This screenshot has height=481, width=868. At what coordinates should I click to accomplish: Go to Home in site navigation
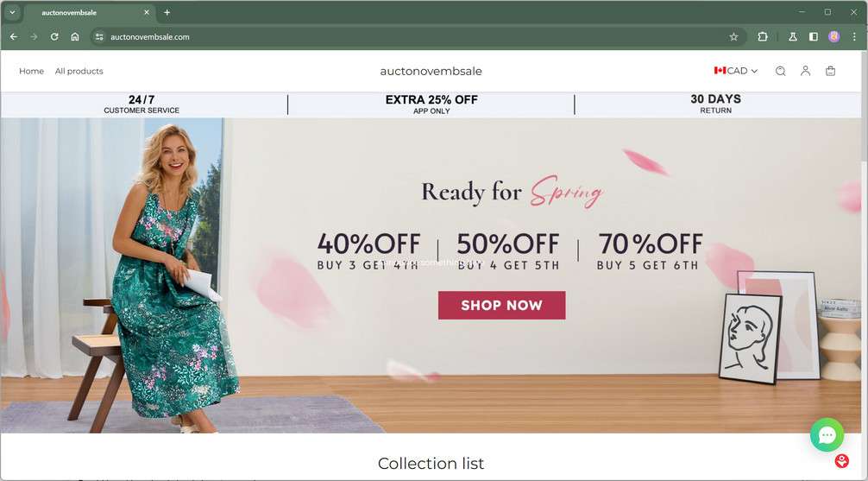(32, 71)
